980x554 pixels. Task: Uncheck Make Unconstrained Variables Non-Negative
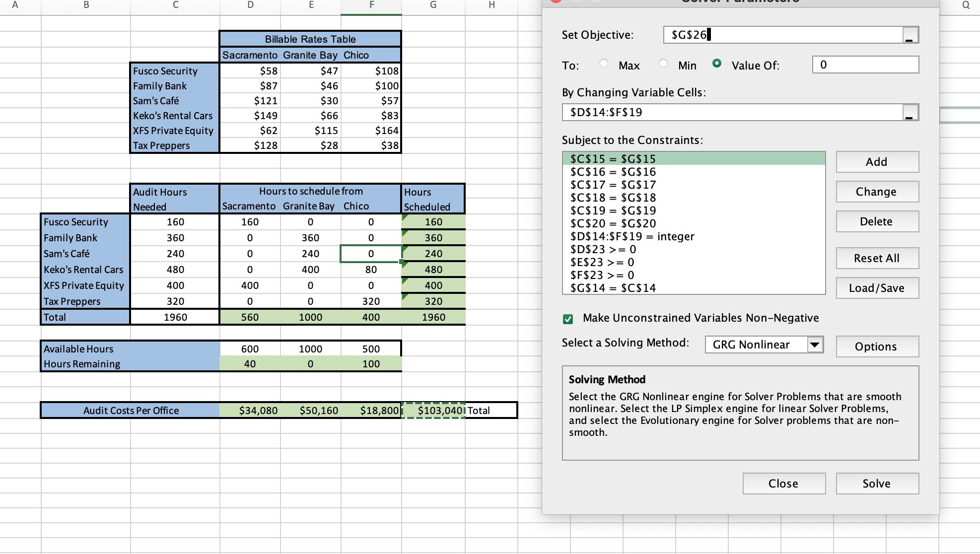point(568,319)
